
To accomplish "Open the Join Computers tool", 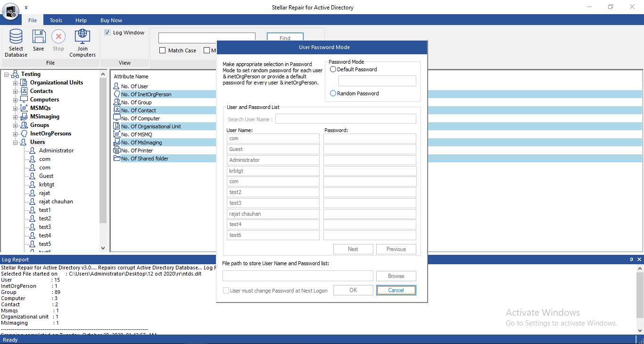I will (83, 37).
